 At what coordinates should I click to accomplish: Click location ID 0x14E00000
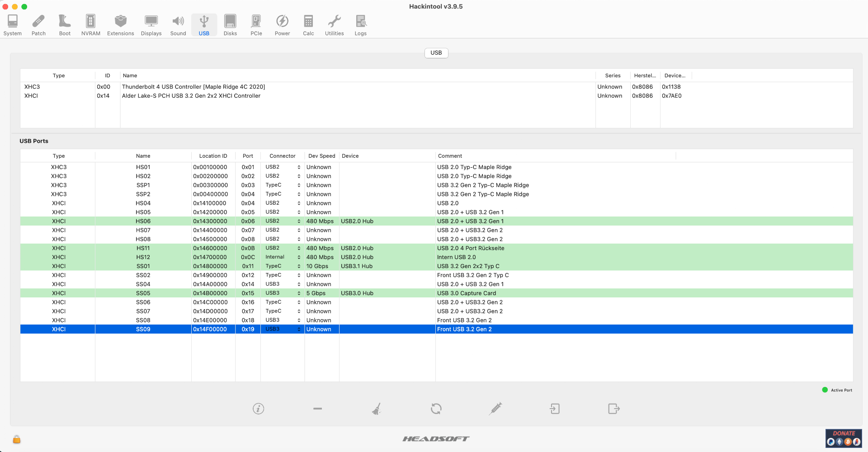click(x=210, y=320)
